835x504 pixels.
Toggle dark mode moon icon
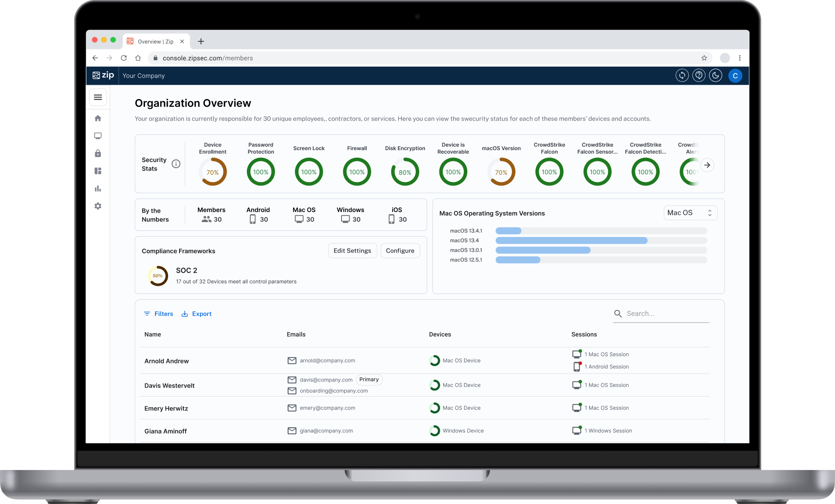tap(715, 75)
